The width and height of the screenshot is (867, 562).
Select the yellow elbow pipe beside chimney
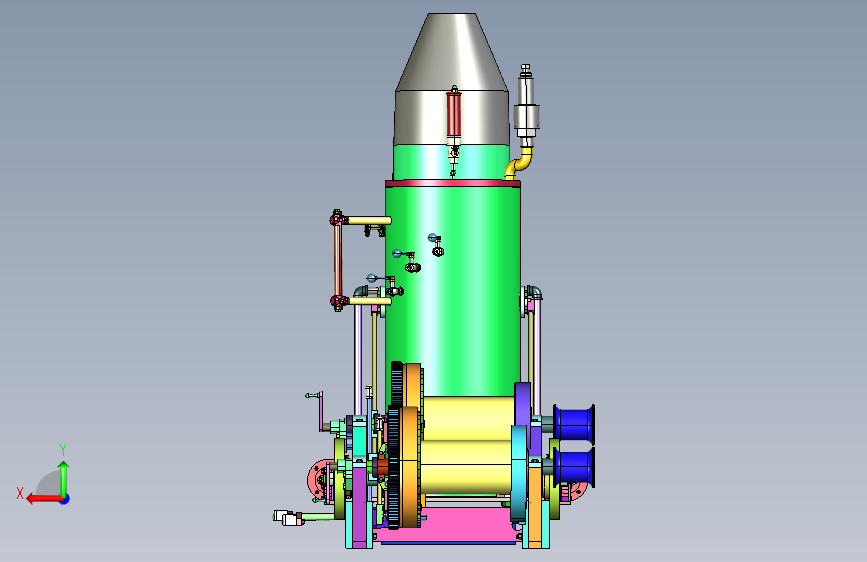click(519, 163)
